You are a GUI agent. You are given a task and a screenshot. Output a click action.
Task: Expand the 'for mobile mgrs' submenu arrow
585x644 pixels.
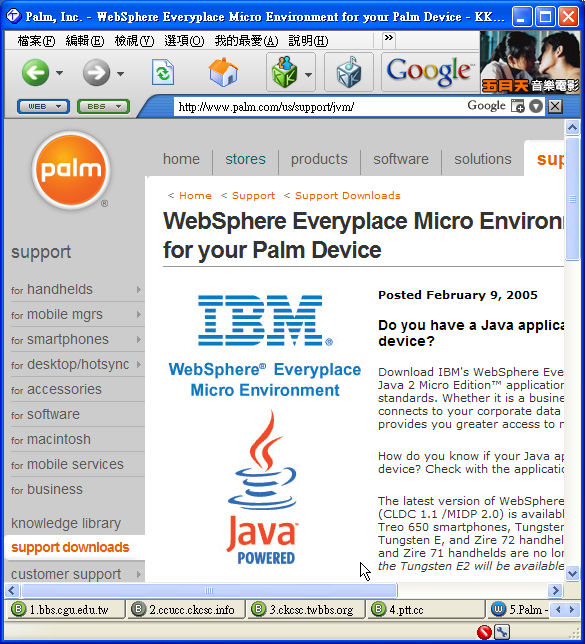pyautogui.click(x=139, y=315)
